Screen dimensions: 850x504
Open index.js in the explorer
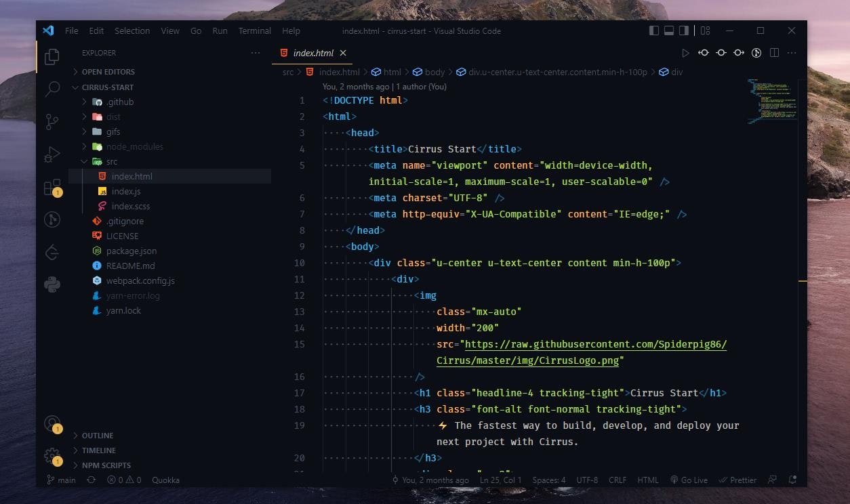click(x=170, y=191)
